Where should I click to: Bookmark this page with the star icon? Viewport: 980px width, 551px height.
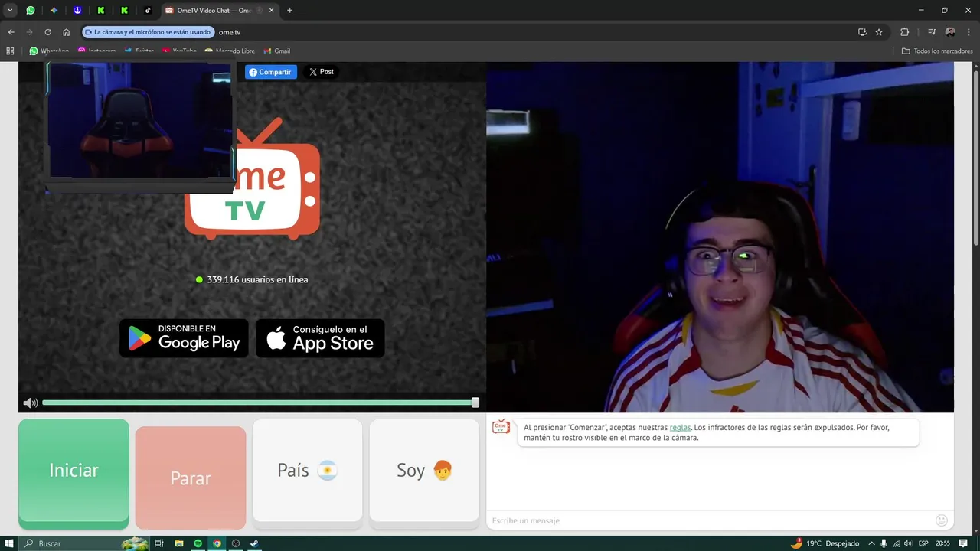[879, 32]
